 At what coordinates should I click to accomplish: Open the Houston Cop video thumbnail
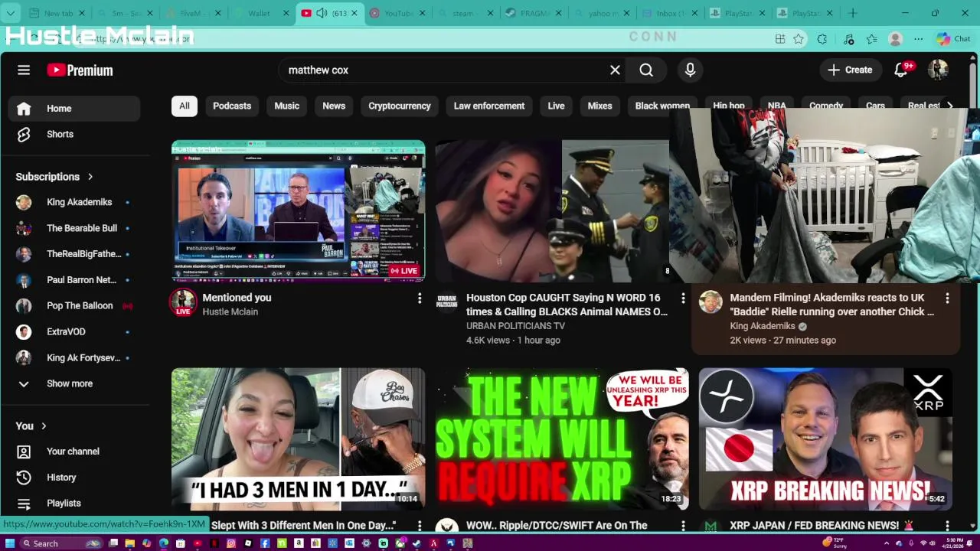pyautogui.click(x=553, y=210)
